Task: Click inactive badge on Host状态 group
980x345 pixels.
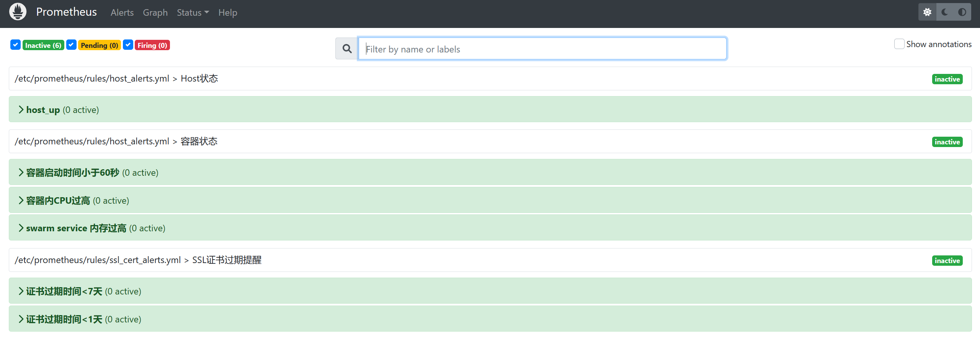Action: point(947,79)
